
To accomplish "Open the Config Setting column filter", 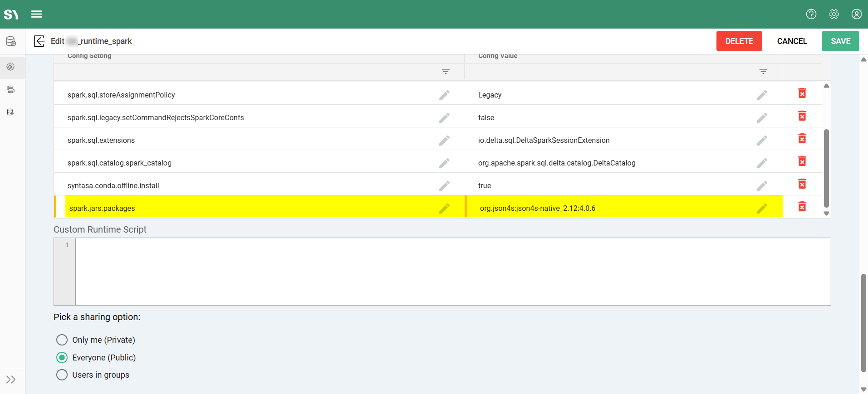I will click(446, 72).
